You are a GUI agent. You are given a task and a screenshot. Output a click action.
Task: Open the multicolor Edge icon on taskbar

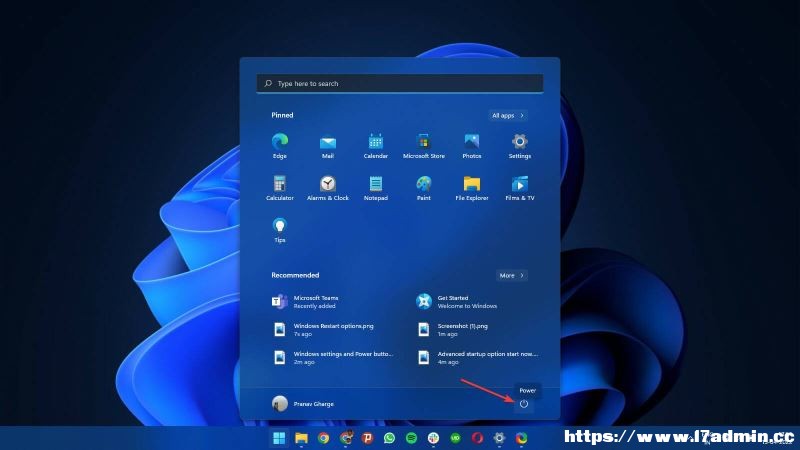tap(521, 438)
